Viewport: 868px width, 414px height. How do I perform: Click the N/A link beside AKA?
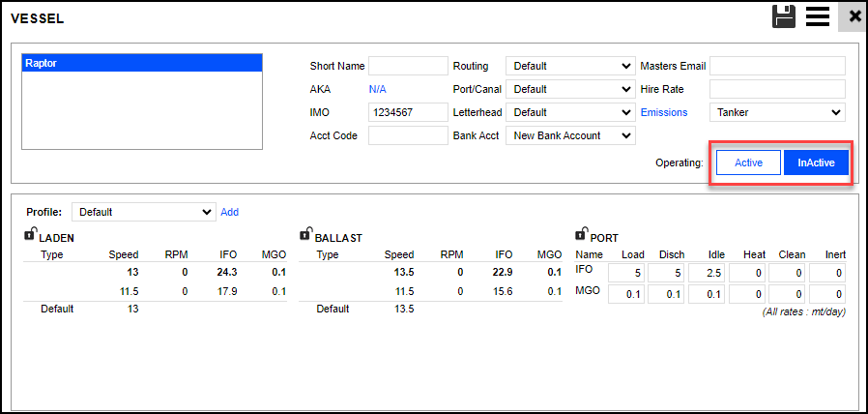pyautogui.click(x=378, y=89)
